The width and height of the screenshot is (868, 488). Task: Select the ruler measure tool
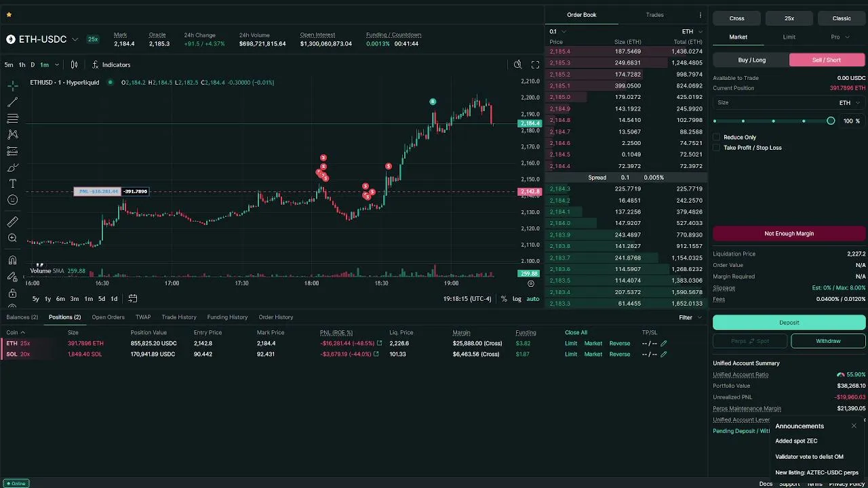coord(12,222)
